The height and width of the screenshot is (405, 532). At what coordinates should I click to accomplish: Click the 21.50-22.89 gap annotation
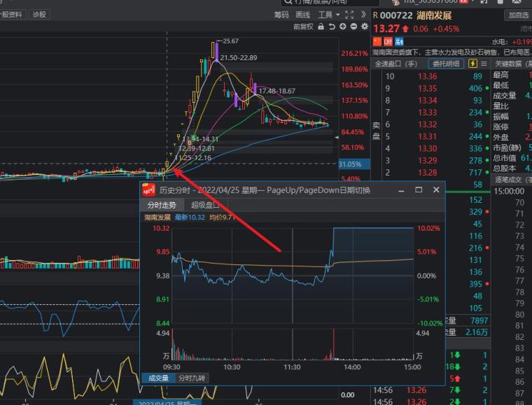point(239,57)
